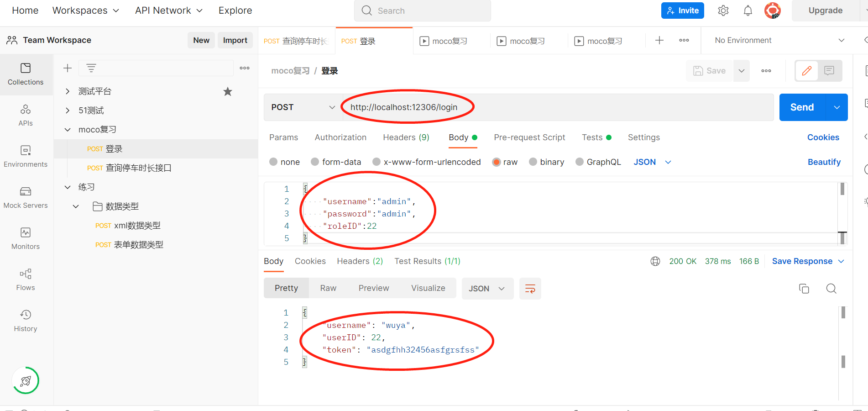Change the POST request method dropdown
The height and width of the screenshot is (411, 868).
pyautogui.click(x=303, y=107)
